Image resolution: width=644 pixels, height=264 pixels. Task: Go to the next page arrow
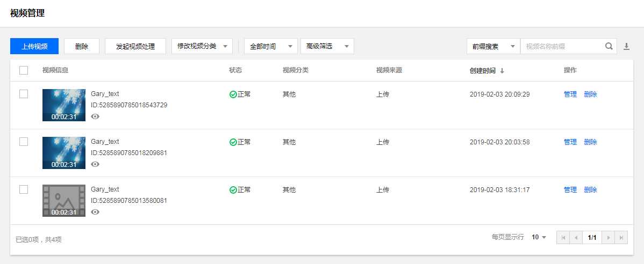[x=609, y=237]
